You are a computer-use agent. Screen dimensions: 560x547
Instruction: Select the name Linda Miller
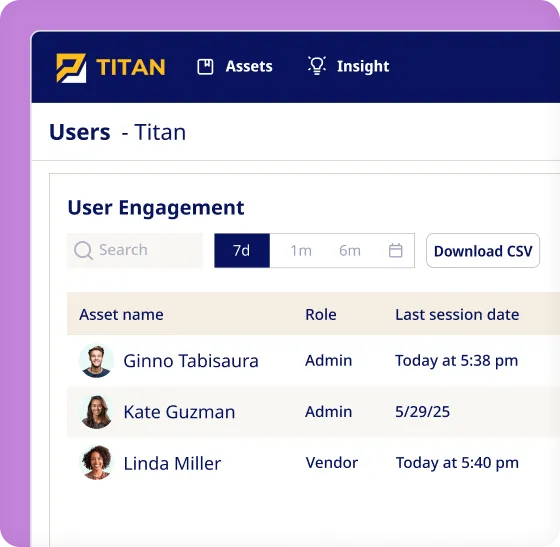click(x=172, y=464)
